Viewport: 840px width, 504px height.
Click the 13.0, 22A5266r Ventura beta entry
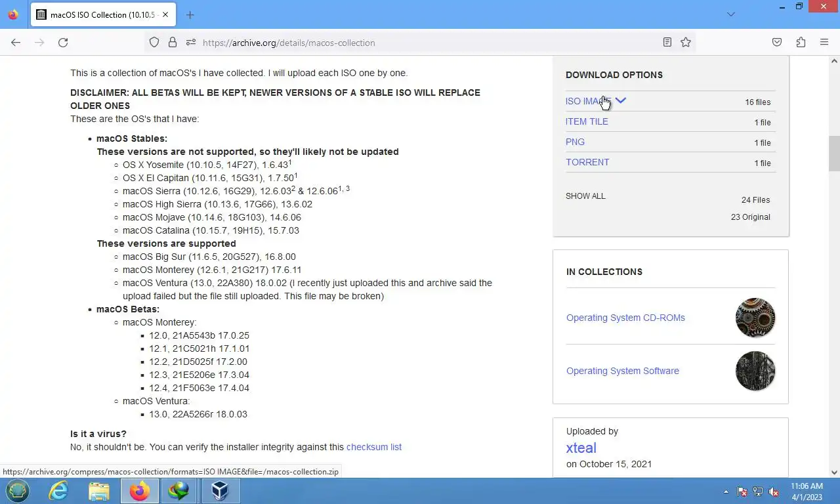[x=198, y=414]
